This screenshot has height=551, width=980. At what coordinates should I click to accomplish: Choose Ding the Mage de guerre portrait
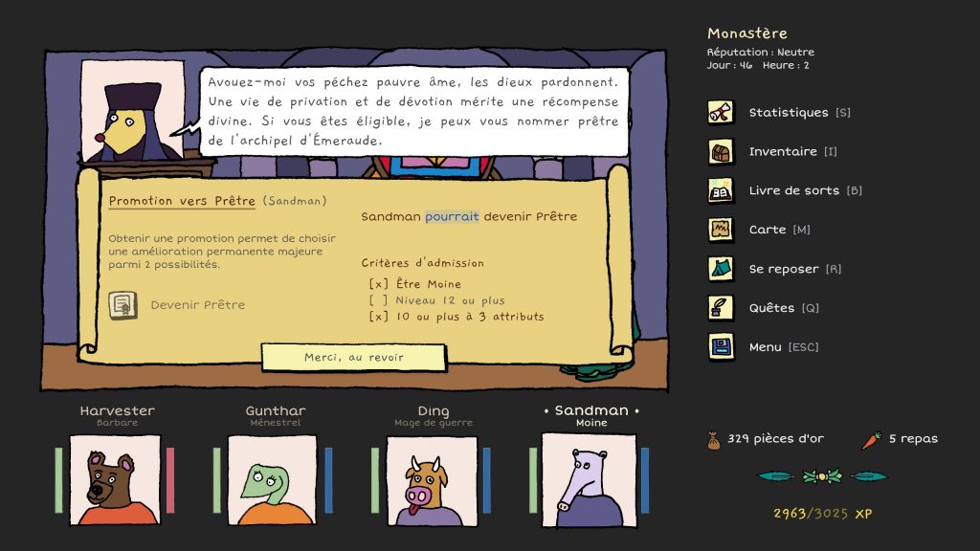[431, 479]
